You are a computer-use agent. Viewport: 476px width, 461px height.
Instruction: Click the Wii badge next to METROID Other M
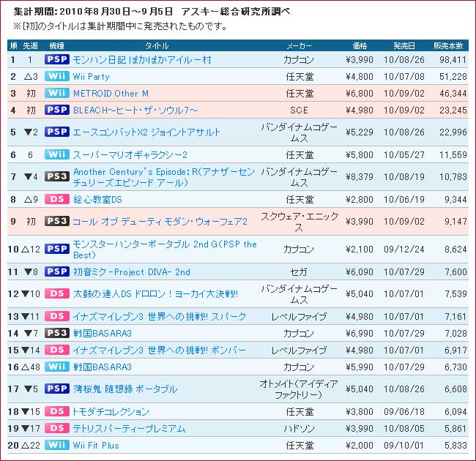click(x=57, y=93)
